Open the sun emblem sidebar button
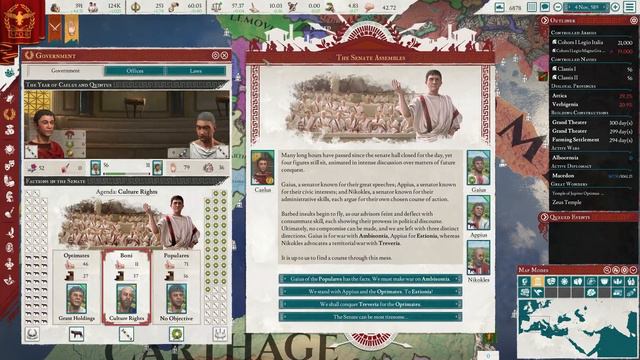Viewport: 640px width, 360px height. point(9,149)
